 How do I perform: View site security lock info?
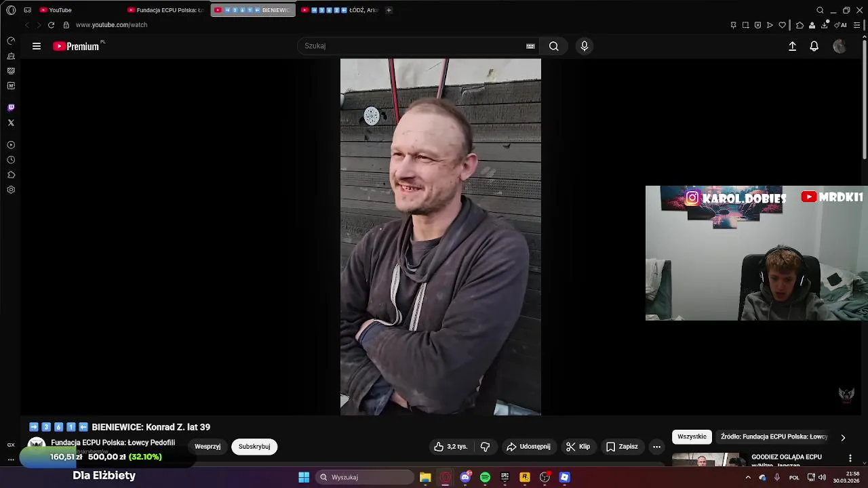tap(66, 25)
